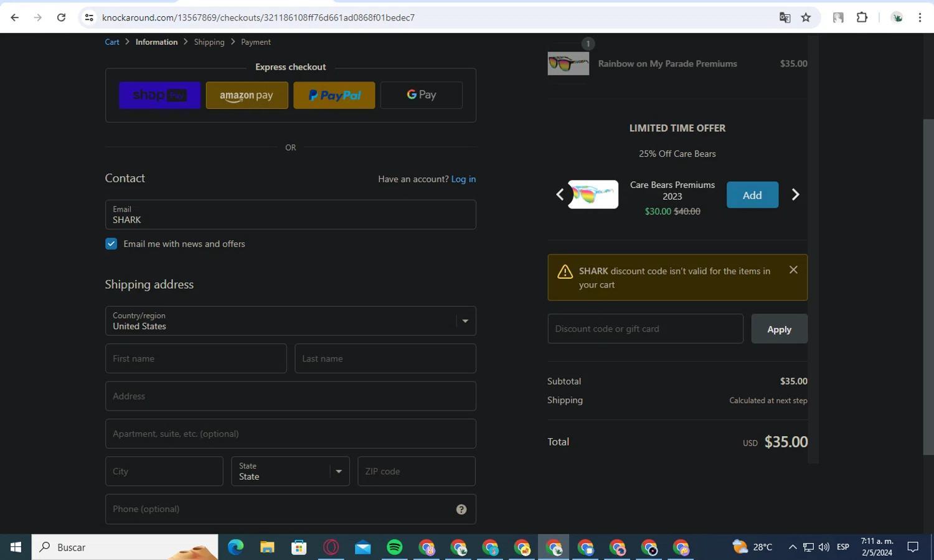This screenshot has width=934, height=560.
Task: Open weather widget showing 28°C
Action: point(752,547)
